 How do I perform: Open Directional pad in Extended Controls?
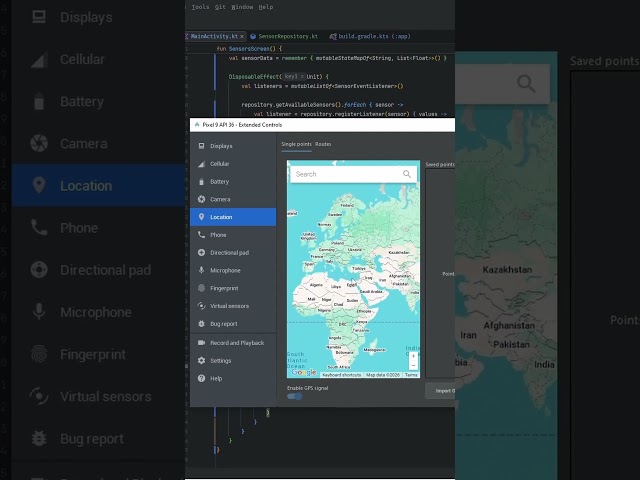(233, 253)
